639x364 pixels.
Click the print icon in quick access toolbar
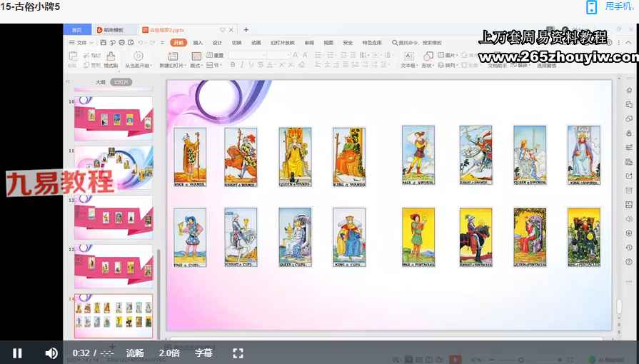click(121, 42)
